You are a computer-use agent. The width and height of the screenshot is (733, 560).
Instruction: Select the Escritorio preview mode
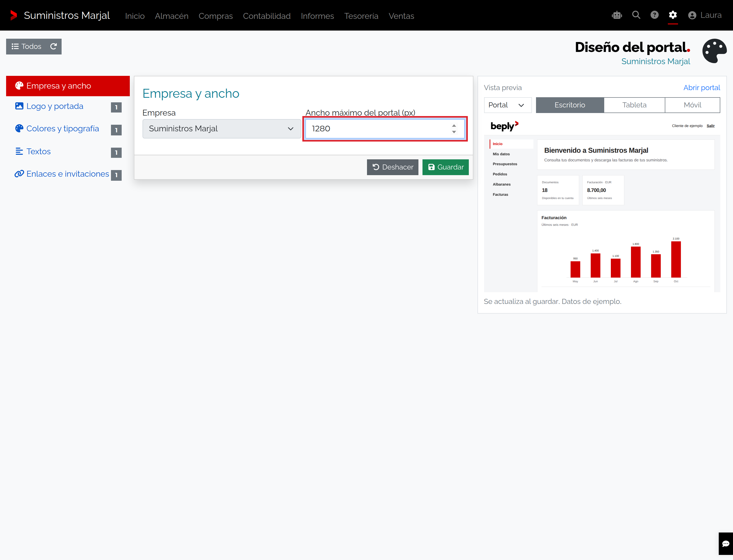[x=570, y=105]
